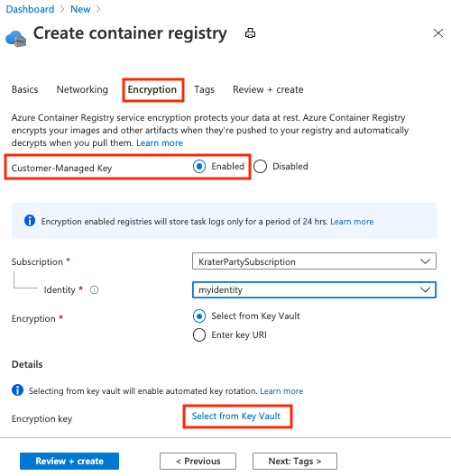Select Disabled for Customer-Managed Key

pos(261,167)
